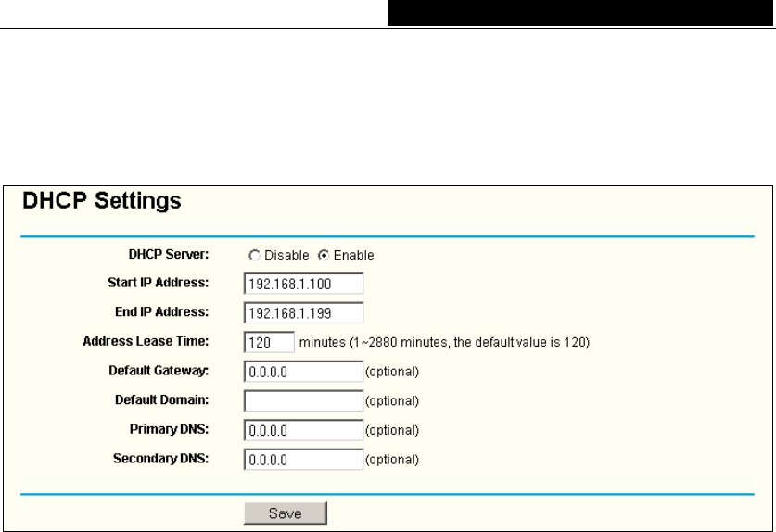
Task: Click the Primary DNS label
Action: point(170,429)
